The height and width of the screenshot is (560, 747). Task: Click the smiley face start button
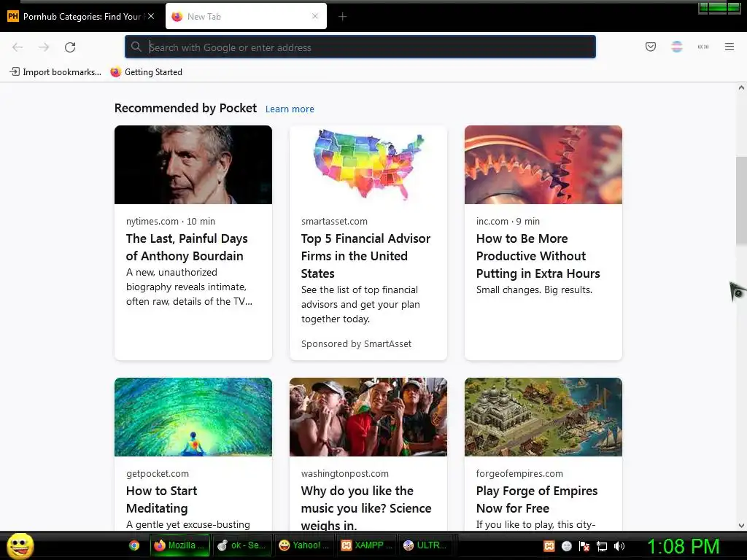(x=20, y=545)
